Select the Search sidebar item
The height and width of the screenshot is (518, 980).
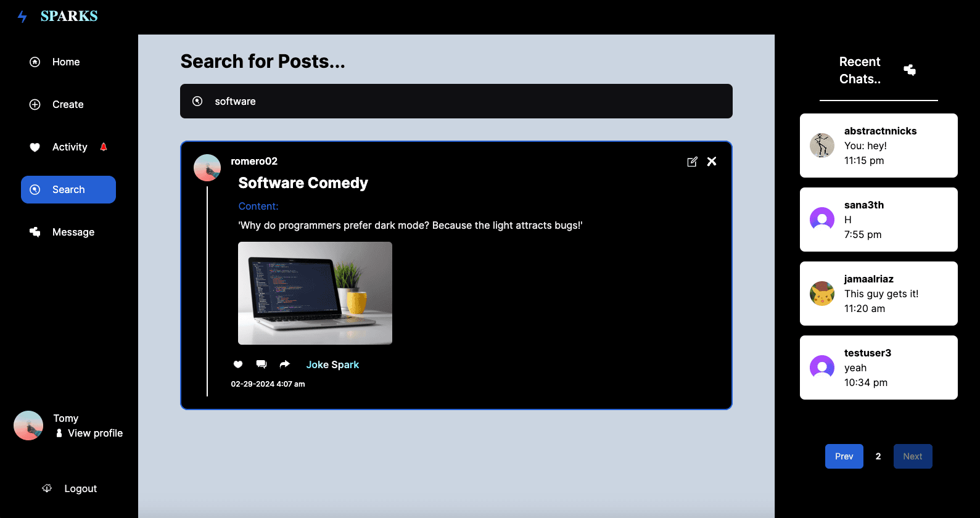click(68, 189)
